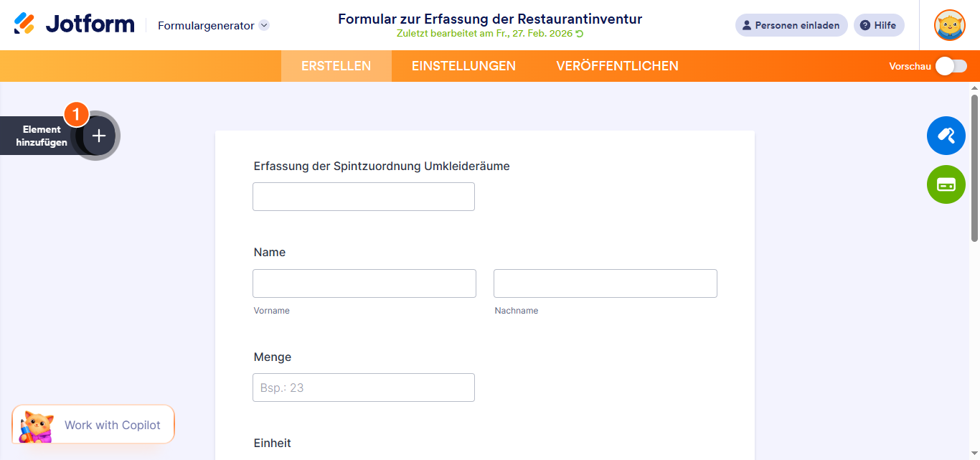Click the question mark icon in Hilfe
The image size is (980, 460).
tap(865, 25)
